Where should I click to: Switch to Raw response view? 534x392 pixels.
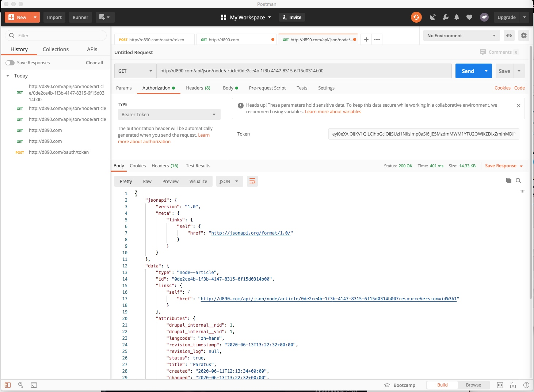click(147, 181)
